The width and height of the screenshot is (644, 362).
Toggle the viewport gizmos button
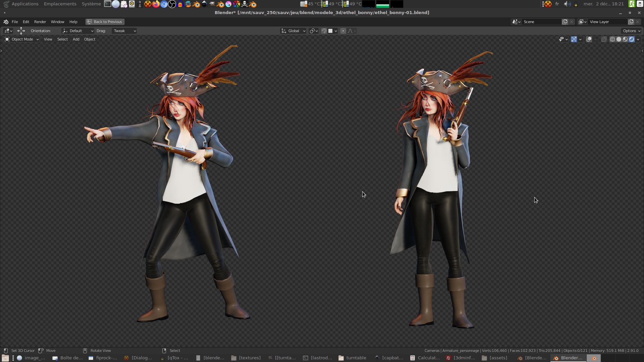click(x=574, y=39)
